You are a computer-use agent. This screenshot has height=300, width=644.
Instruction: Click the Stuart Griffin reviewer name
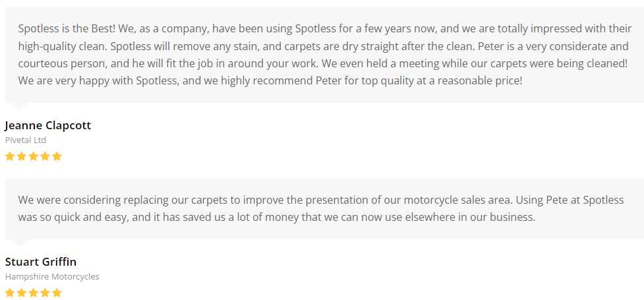[41, 262]
